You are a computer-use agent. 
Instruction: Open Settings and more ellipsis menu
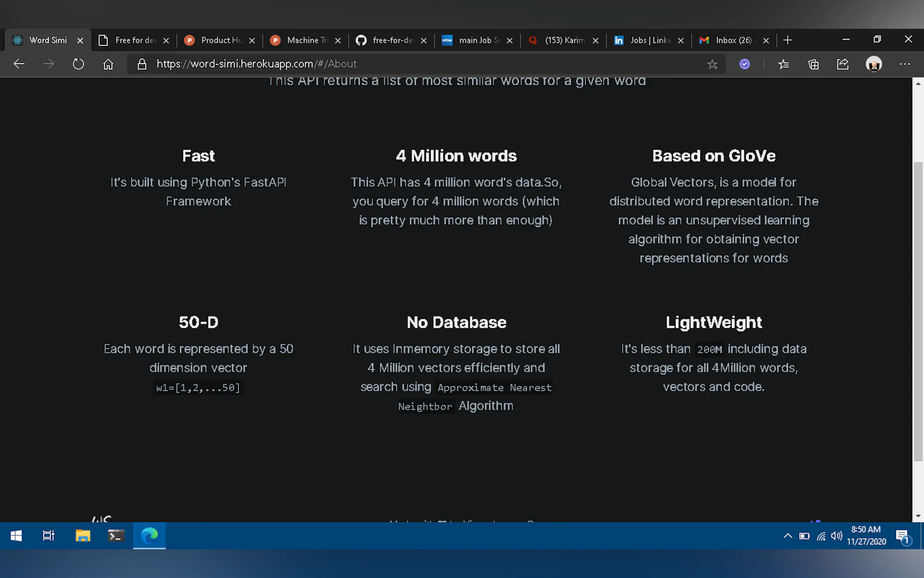point(904,64)
